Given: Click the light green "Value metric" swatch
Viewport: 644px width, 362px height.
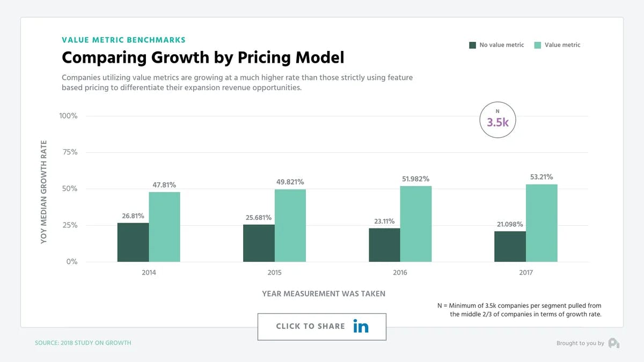Looking at the screenshot, I should [538, 45].
